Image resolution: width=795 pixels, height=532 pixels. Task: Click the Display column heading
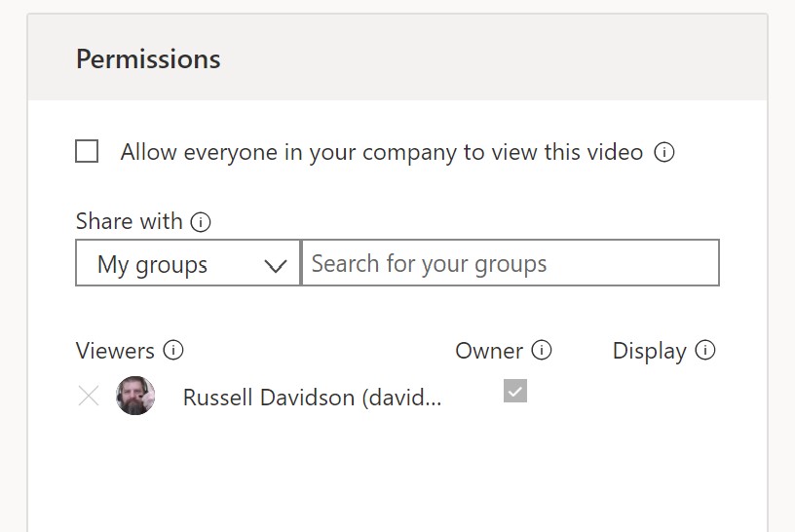[x=650, y=352]
